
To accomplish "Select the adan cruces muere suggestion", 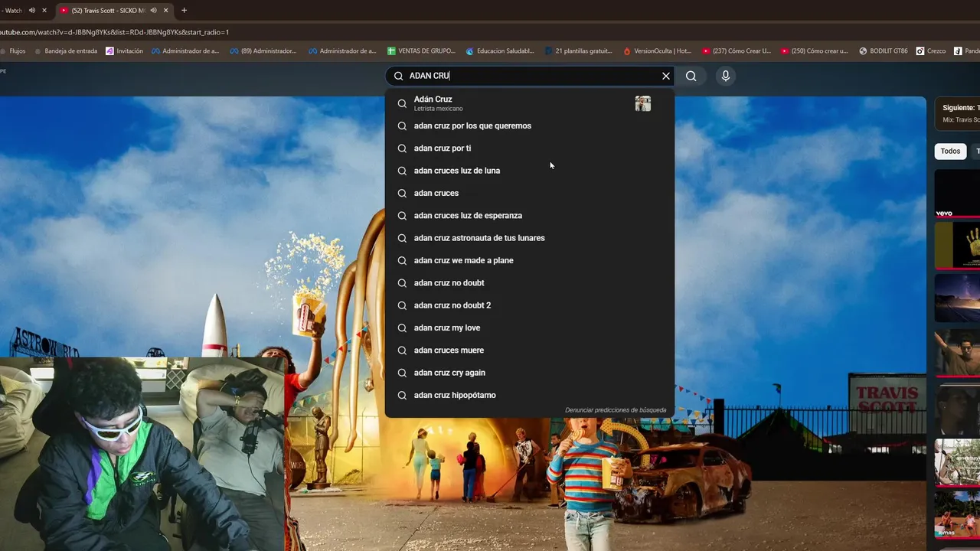I will pos(530,350).
